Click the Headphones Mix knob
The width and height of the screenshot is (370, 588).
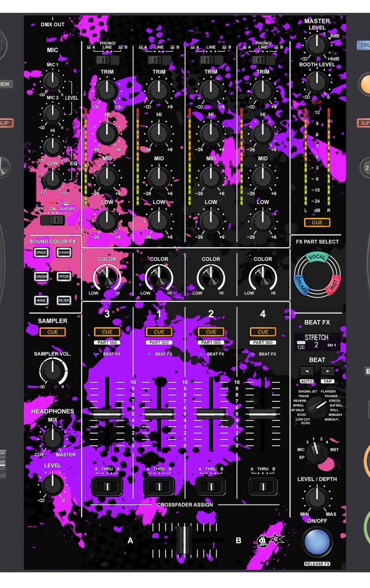[53, 439]
